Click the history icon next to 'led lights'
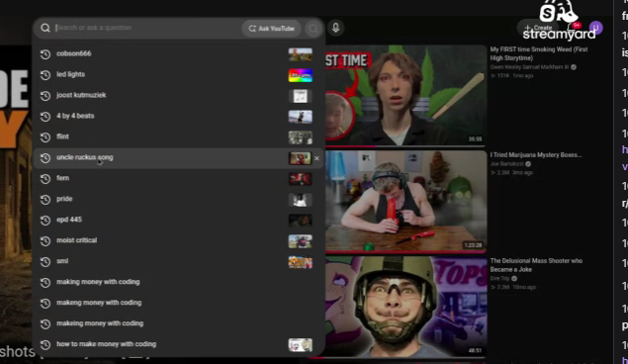The image size is (628, 364). click(x=45, y=74)
